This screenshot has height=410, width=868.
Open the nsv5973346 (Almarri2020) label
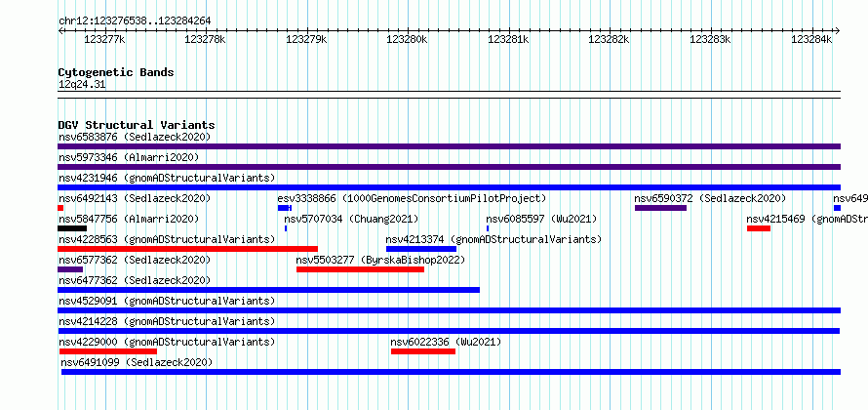click(129, 157)
